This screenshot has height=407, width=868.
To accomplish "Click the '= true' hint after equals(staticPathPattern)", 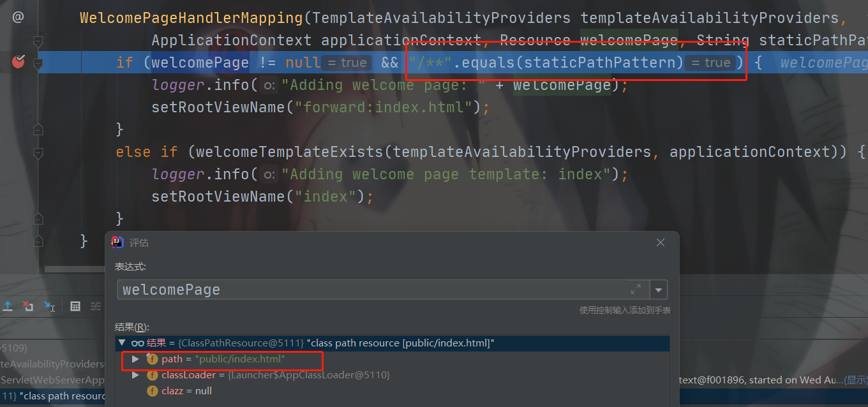I will click(710, 63).
